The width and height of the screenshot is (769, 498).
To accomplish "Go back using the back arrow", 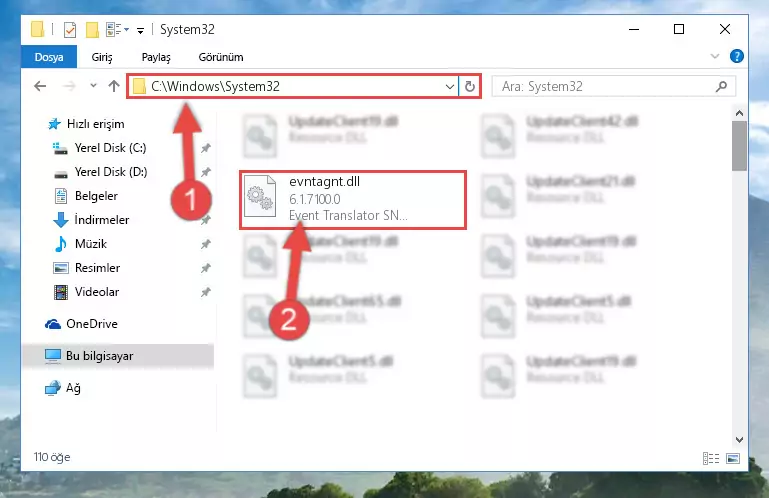I will coord(40,86).
